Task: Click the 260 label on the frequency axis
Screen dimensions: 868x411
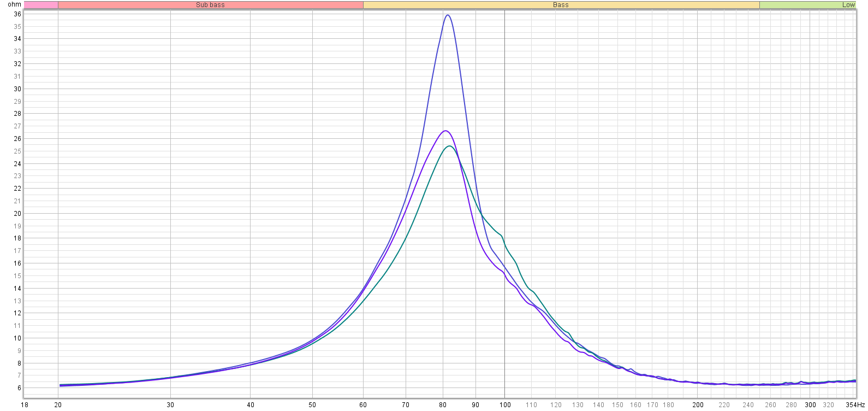Action: (x=771, y=405)
